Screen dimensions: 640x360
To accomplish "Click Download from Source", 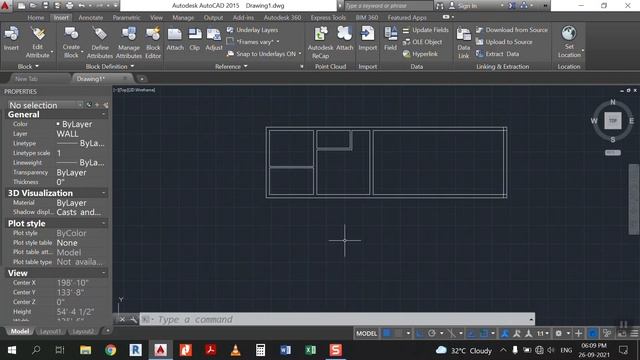I will tap(512, 30).
